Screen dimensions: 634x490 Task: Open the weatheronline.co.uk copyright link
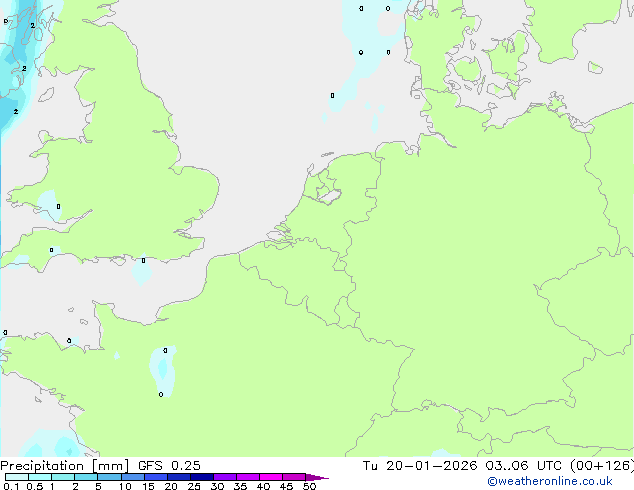(x=549, y=481)
